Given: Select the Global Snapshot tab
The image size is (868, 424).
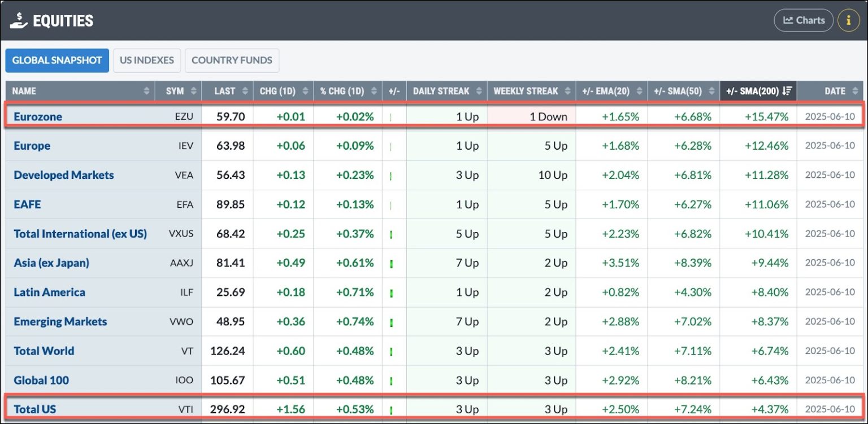Looking at the screenshot, I should pos(57,60).
